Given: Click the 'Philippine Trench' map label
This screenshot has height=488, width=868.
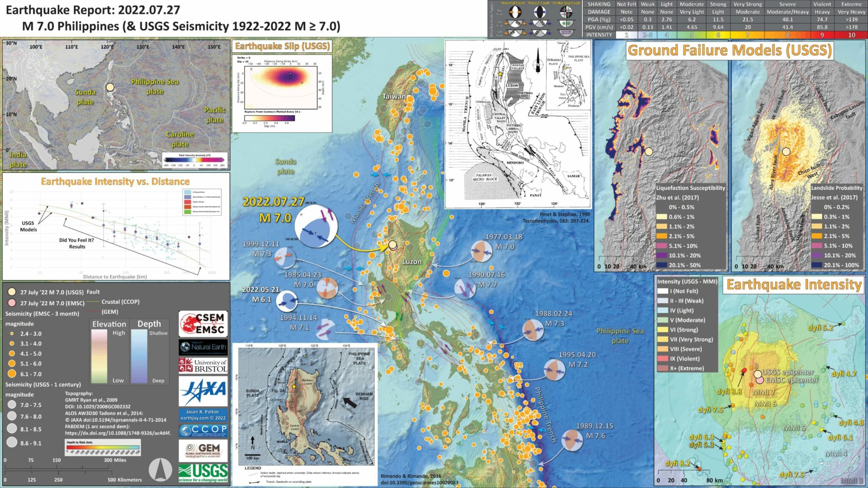Looking at the screenshot, I should pos(545,414).
